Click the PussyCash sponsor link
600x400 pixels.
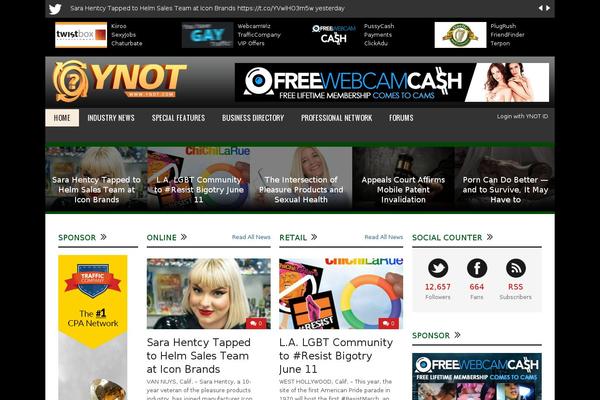(379, 26)
